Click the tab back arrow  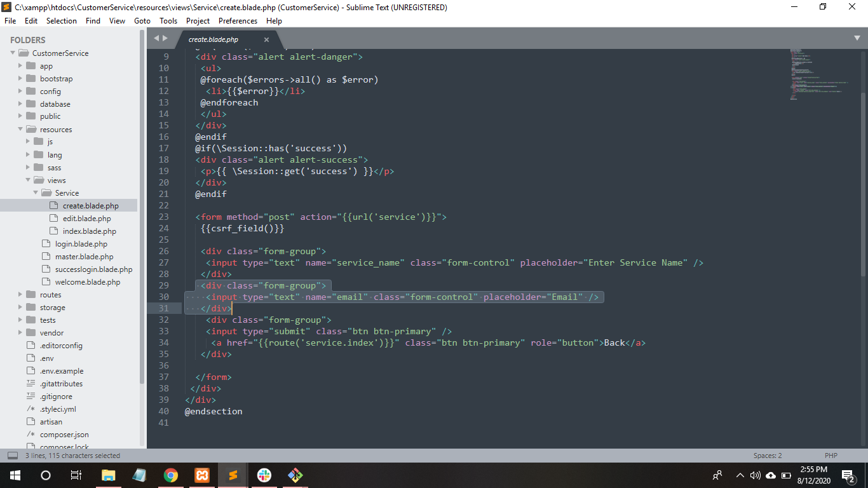pos(156,39)
